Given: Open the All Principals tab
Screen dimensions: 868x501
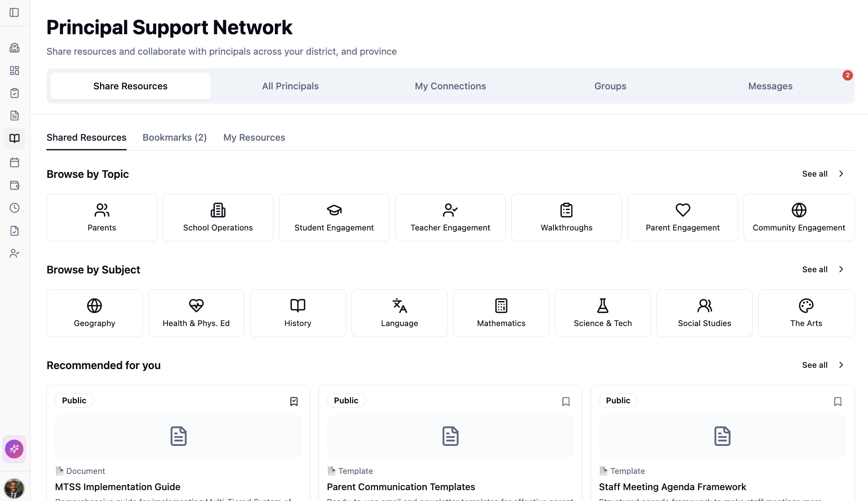Looking at the screenshot, I should 290,86.
